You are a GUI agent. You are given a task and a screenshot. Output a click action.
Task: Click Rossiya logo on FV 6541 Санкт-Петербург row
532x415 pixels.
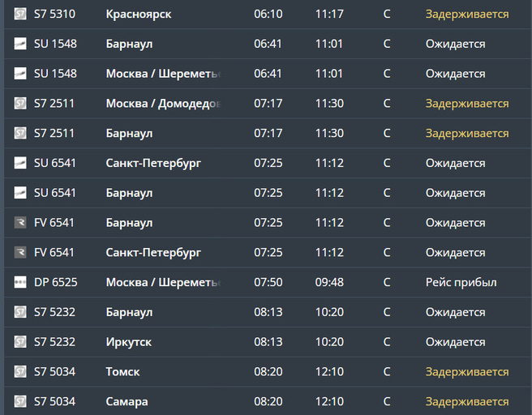click(20, 252)
